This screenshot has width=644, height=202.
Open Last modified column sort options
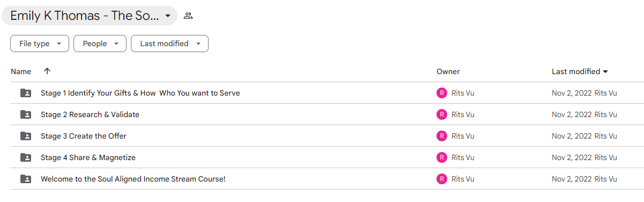[x=580, y=71]
